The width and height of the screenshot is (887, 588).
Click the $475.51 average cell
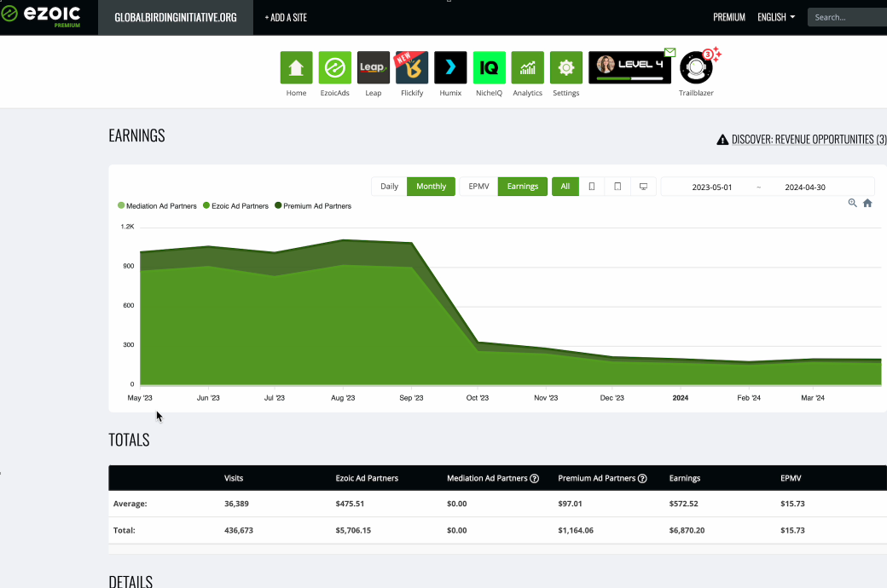pyautogui.click(x=350, y=504)
